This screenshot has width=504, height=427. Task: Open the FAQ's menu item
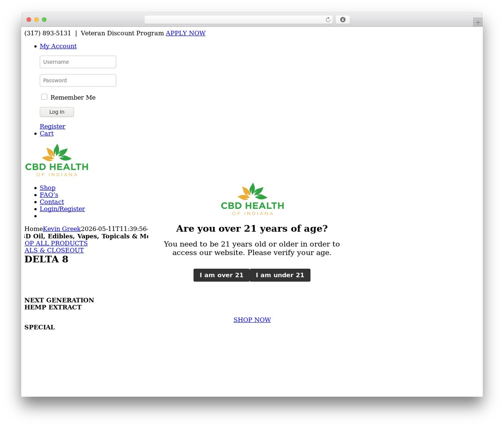pyautogui.click(x=49, y=195)
